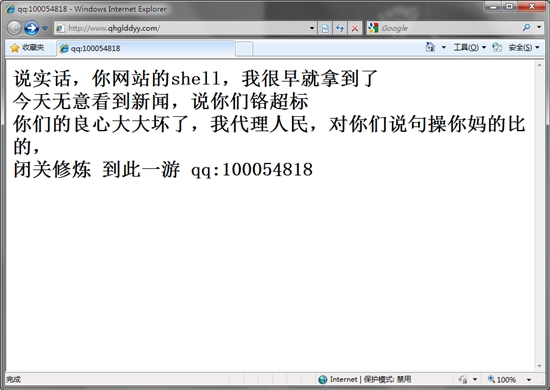Click the Home page icon

click(x=430, y=47)
